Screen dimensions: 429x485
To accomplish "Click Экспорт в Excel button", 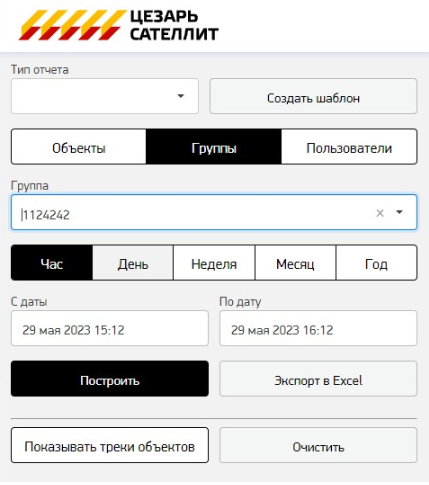I will coord(318,379).
